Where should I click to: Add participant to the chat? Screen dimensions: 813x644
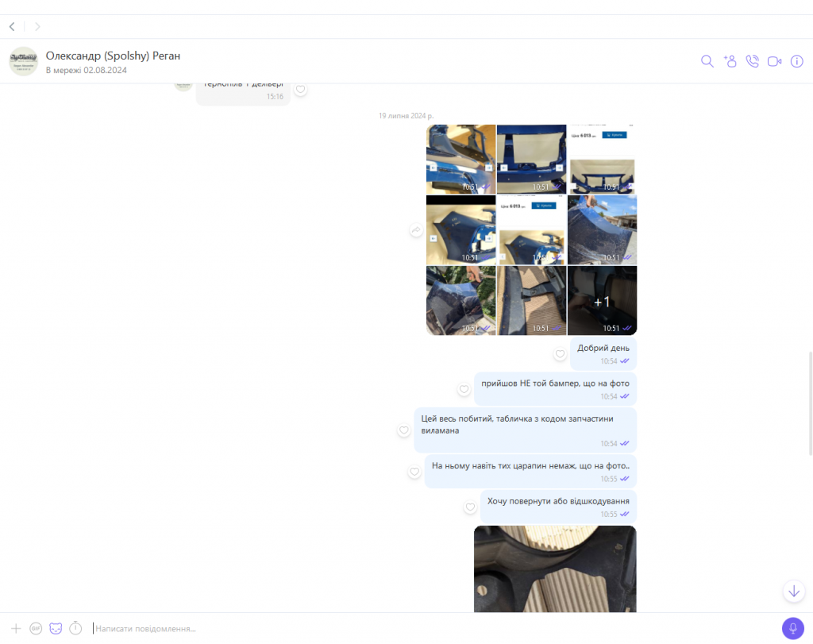(730, 61)
